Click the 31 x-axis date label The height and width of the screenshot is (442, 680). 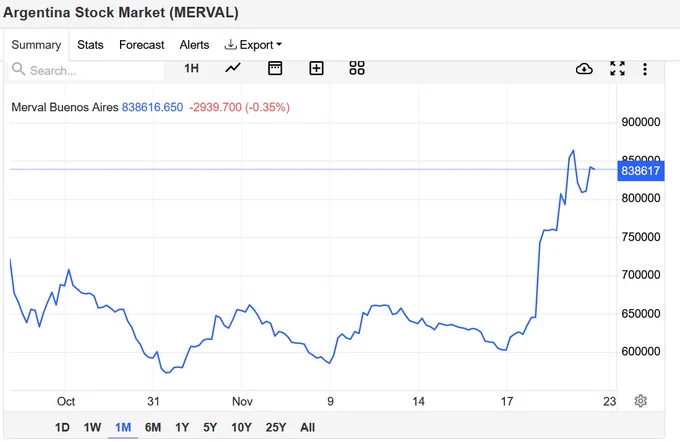click(x=154, y=401)
